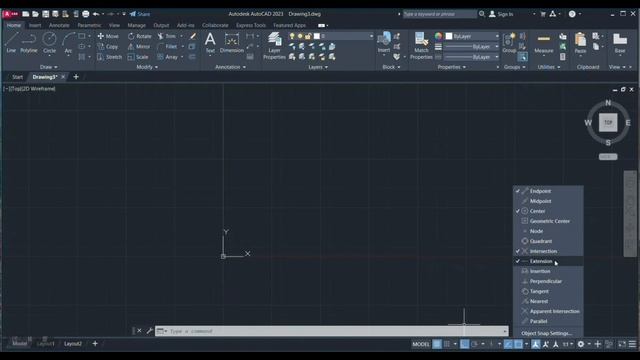Switch to the Start file tab
The image size is (640, 360).
click(17, 77)
